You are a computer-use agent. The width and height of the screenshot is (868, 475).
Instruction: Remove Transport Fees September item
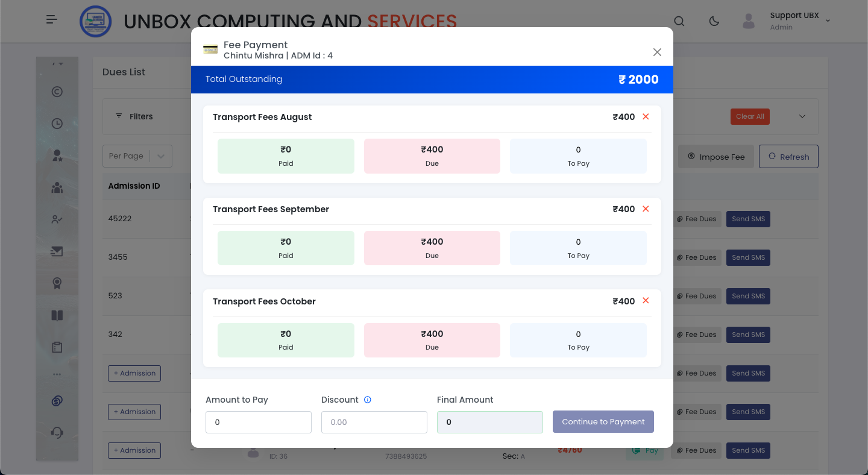(646, 209)
